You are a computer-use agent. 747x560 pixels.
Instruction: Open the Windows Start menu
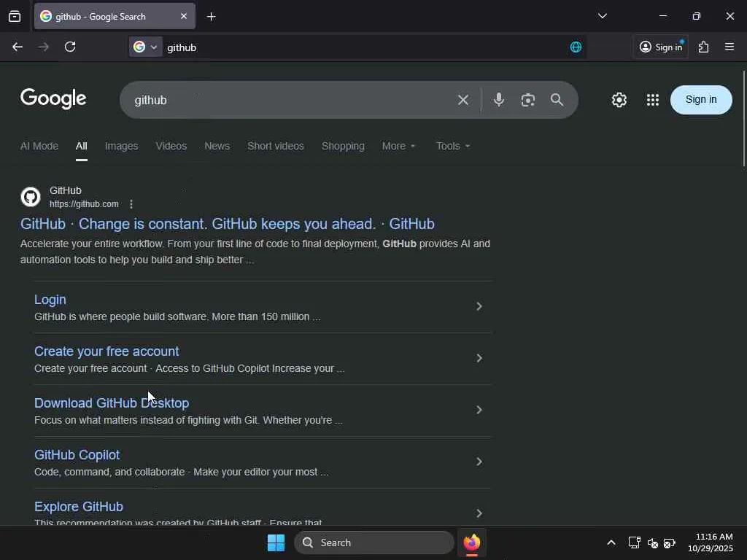click(x=276, y=542)
